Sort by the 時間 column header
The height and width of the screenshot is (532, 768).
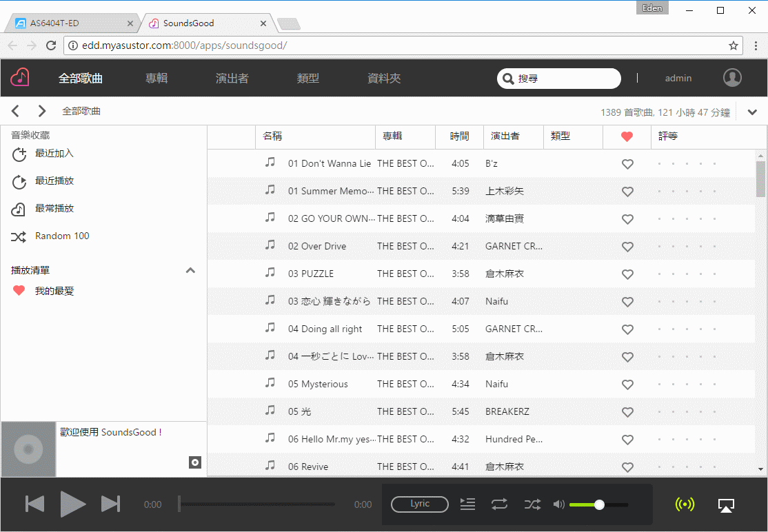point(459,136)
